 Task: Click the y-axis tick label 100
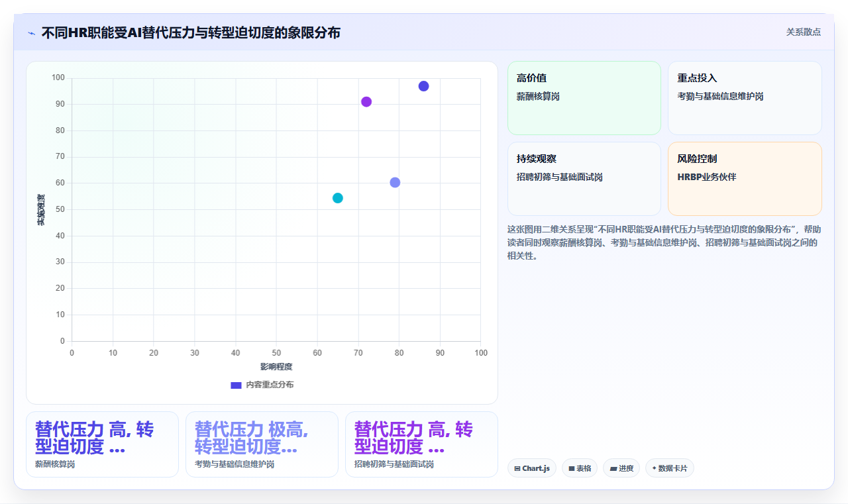coord(58,78)
